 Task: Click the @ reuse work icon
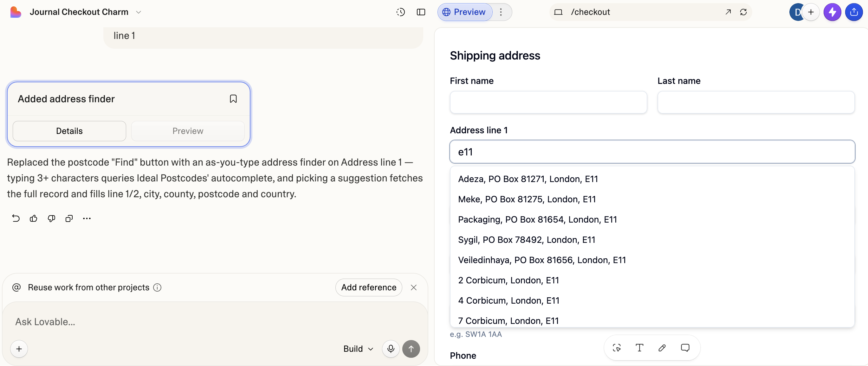coord(16,287)
